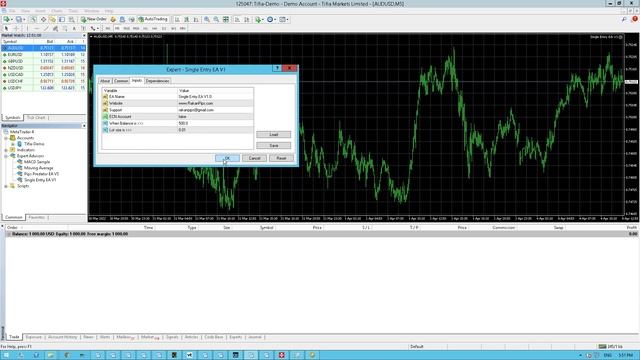Select the trendline tool
Viewport: 640px width, 360px height.
[46, 29]
